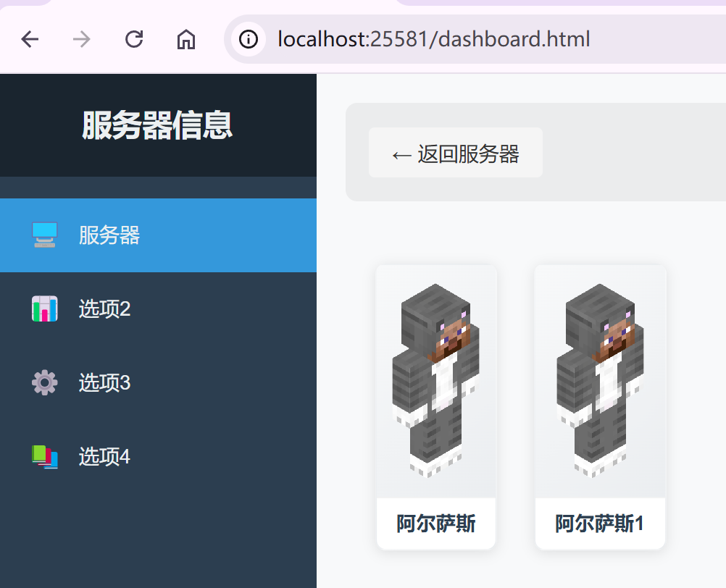This screenshot has height=588, width=726.
Task: Go back to the previous page
Action: click(x=30, y=39)
